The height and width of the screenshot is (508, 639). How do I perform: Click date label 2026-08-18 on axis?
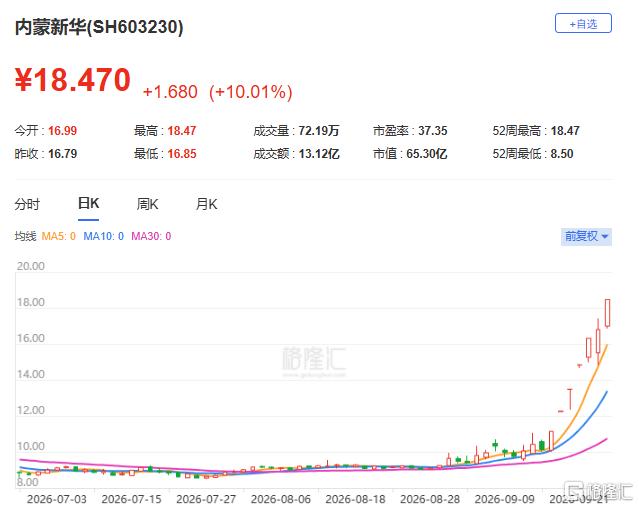click(x=355, y=499)
